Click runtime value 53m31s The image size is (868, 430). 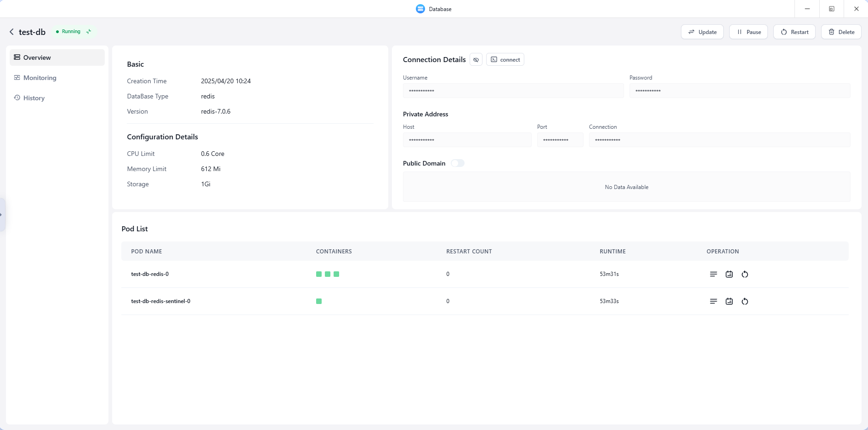(609, 274)
